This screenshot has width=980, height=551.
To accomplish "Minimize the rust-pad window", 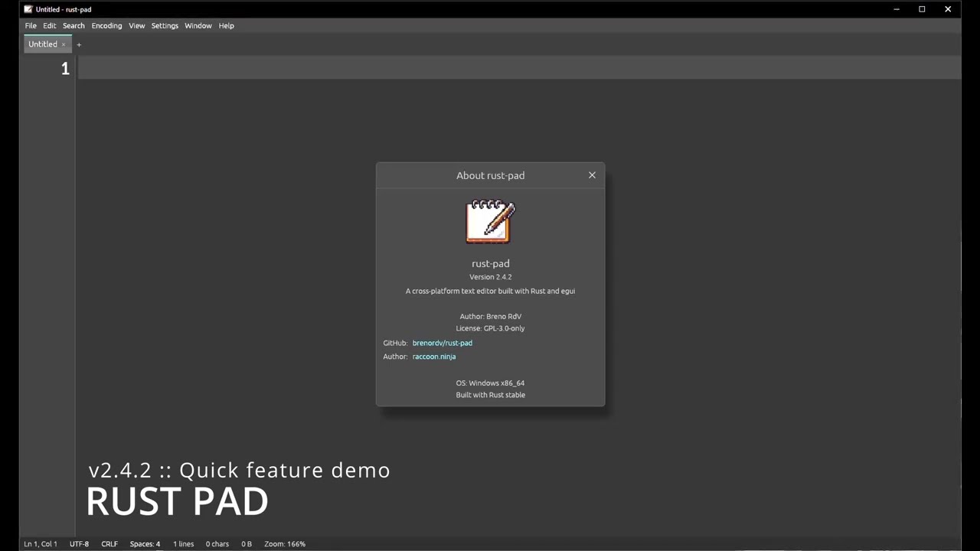I will coord(897,9).
